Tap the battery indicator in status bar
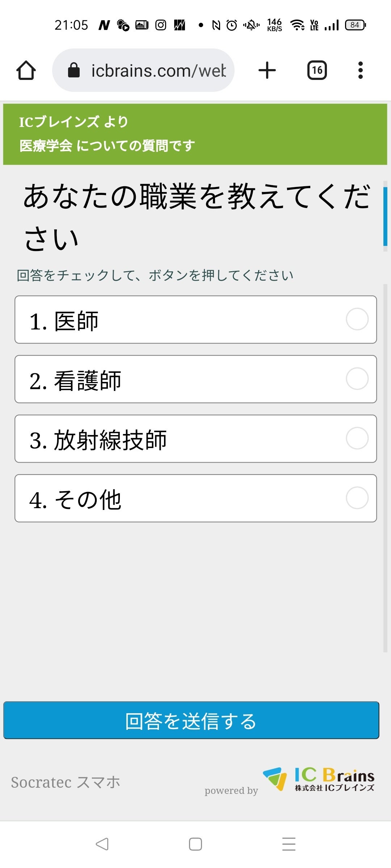391x868 pixels. pyautogui.click(x=355, y=25)
